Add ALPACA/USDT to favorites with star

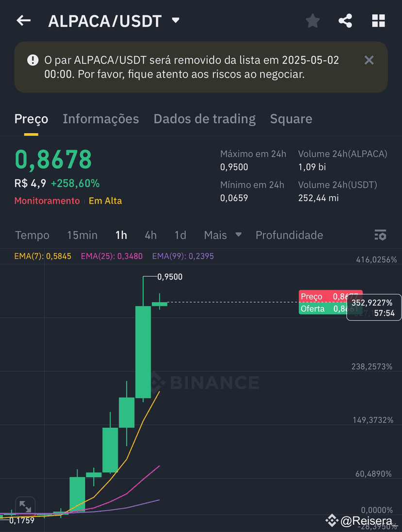(313, 21)
